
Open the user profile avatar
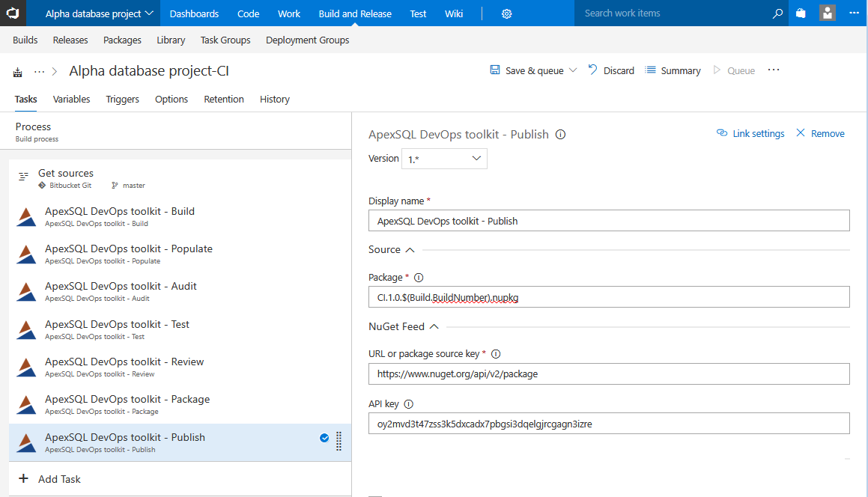tap(827, 13)
